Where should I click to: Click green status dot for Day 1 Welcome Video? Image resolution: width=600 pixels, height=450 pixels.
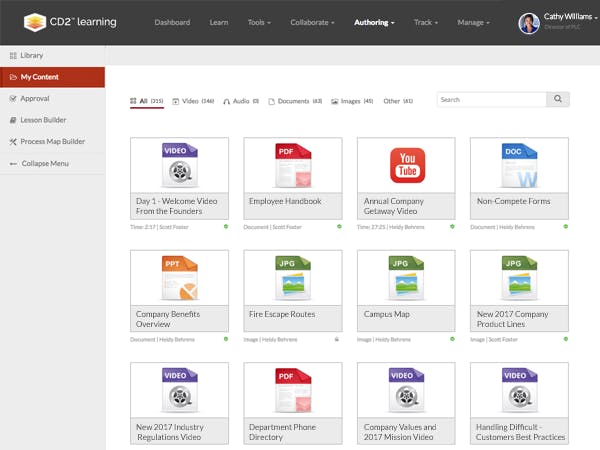coord(226,227)
